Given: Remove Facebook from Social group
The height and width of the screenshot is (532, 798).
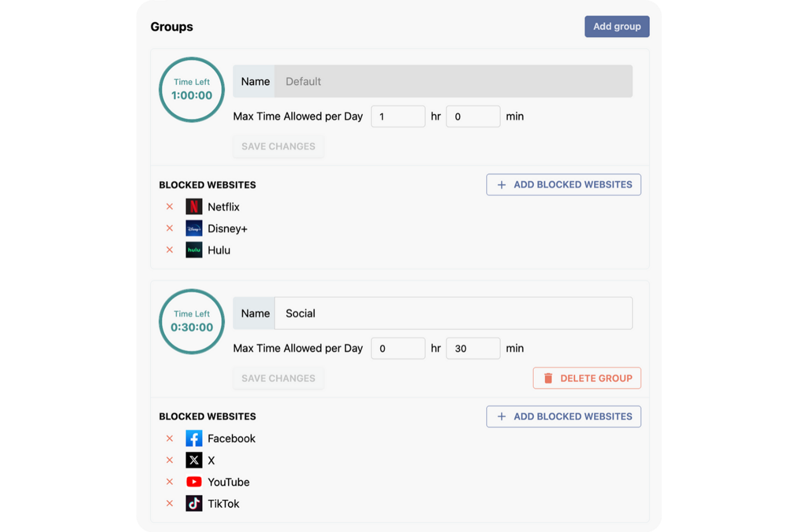Looking at the screenshot, I should pos(170,439).
